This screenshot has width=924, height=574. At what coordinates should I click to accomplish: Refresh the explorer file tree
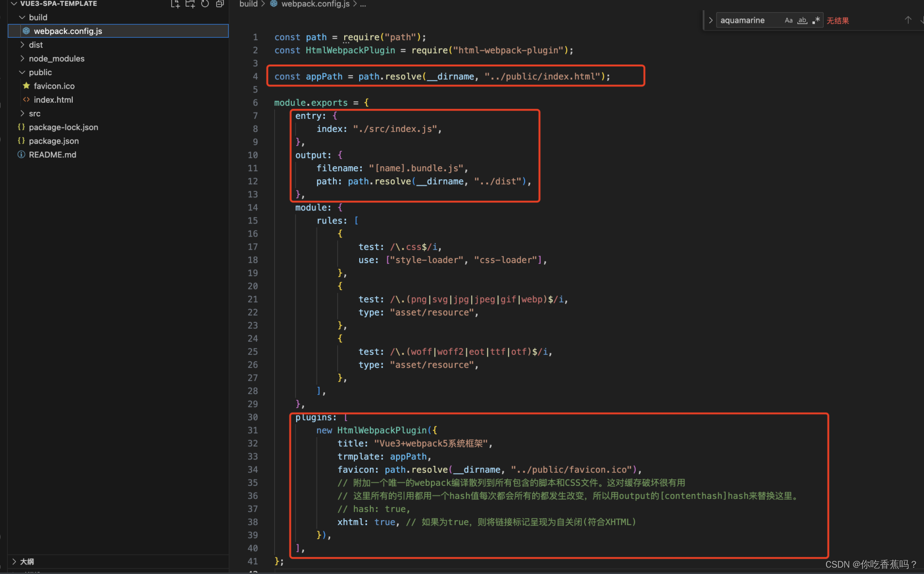click(205, 4)
